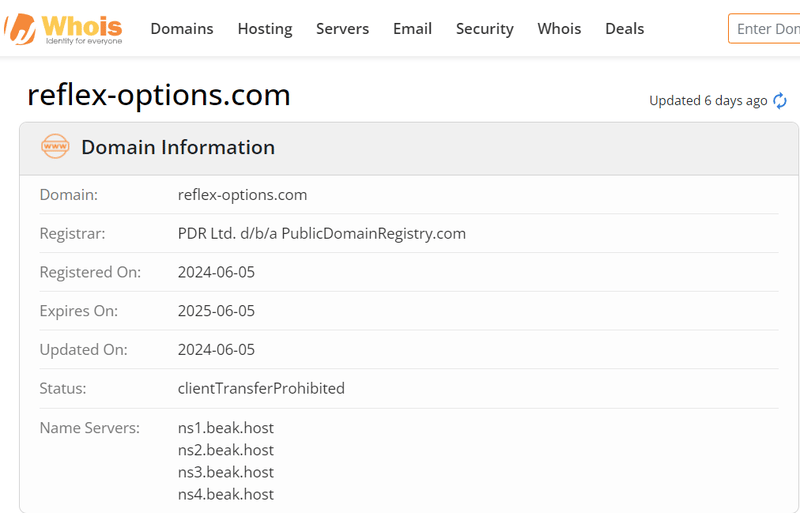Image resolution: width=800 pixels, height=513 pixels.
Task: Click name server ns2.beak.host
Action: click(226, 450)
